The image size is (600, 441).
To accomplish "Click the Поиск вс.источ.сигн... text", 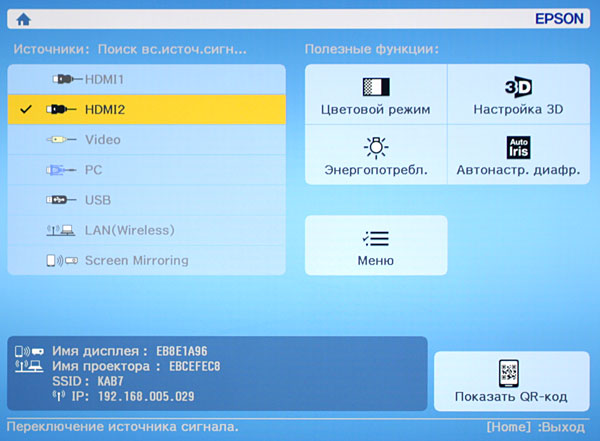I will (x=172, y=49).
